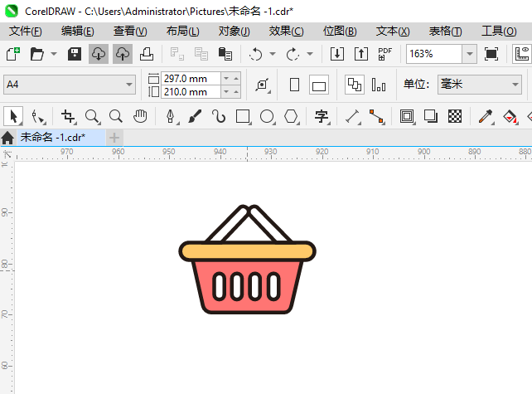
Task: Click the Export icon
Action: point(361,54)
